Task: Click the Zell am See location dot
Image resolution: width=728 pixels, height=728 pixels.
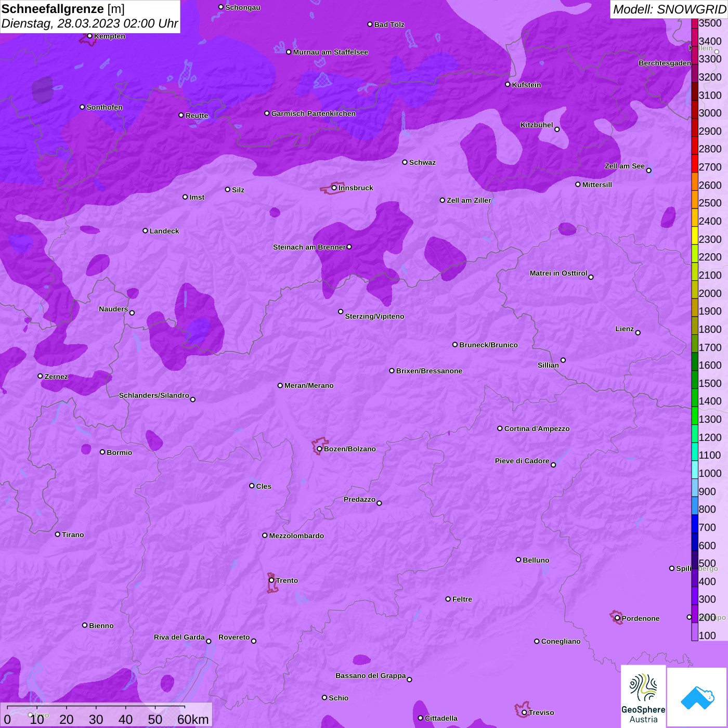Action: pyautogui.click(x=648, y=170)
